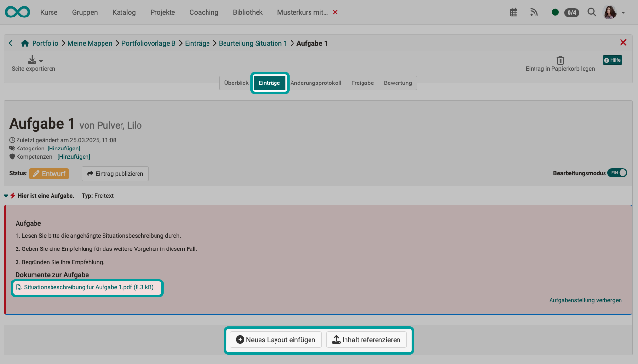Open the Situationsbeschreibung PDF link
The image size is (638, 364).
click(86, 287)
